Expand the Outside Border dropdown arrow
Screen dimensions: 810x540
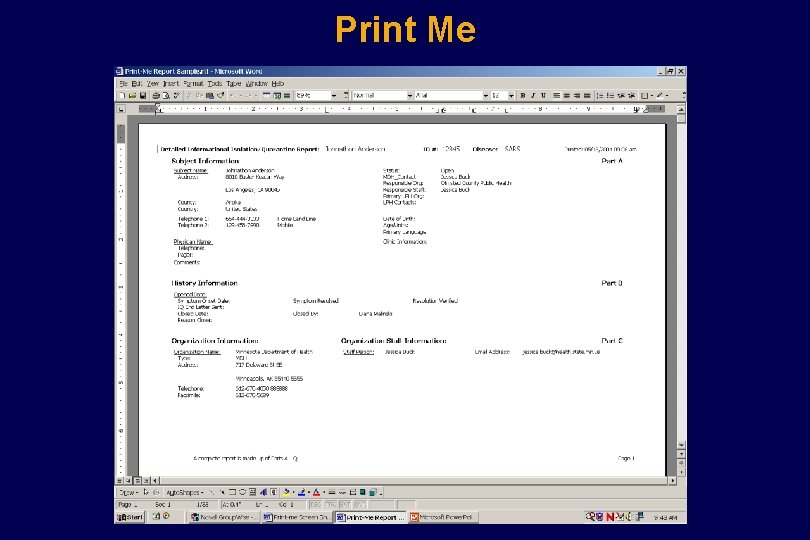(652, 96)
